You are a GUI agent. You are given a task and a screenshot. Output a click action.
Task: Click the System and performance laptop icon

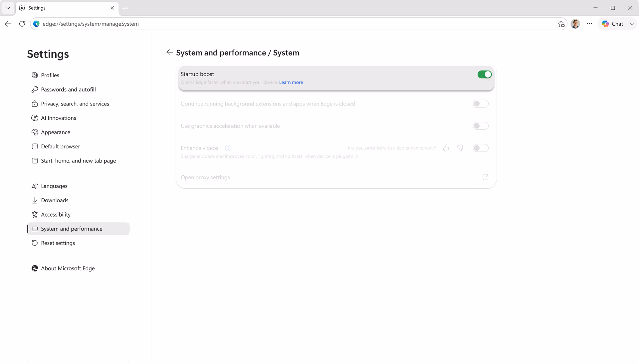click(x=35, y=229)
